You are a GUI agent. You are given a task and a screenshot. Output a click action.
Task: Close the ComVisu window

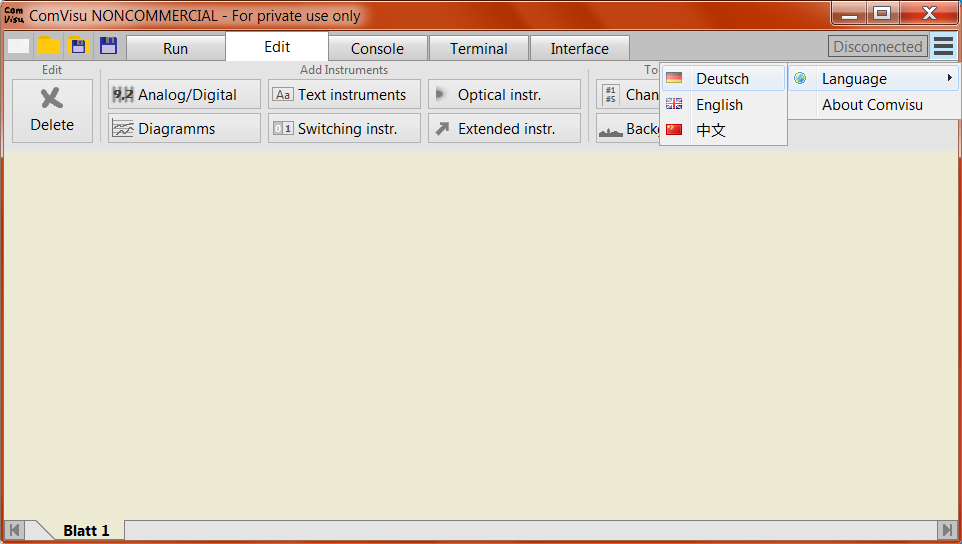coord(929,13)
